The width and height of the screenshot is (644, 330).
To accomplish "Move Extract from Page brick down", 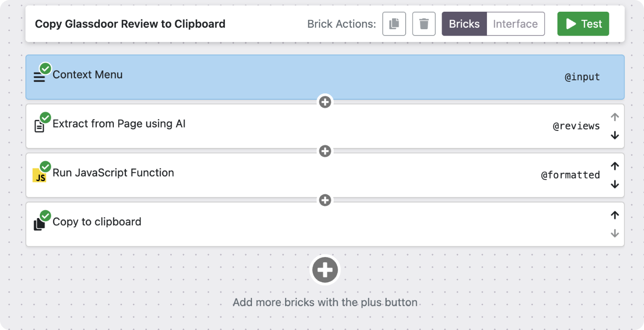I will [615, 135].
